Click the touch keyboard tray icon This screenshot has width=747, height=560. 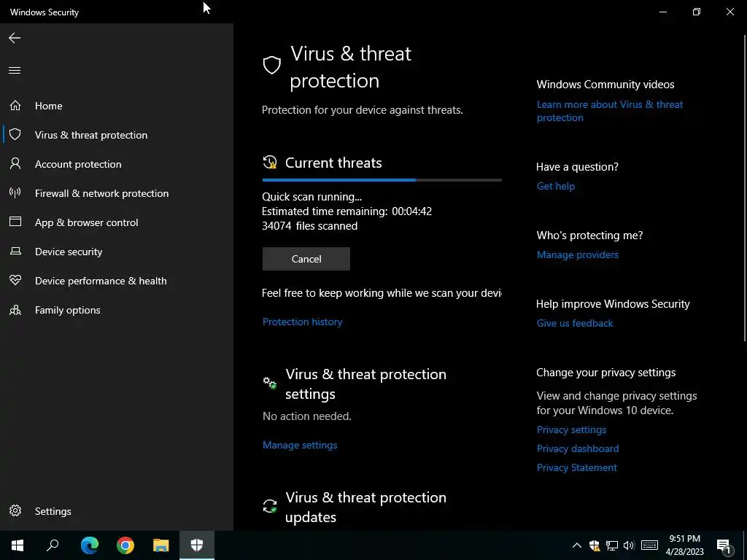[x=649, y=545]
